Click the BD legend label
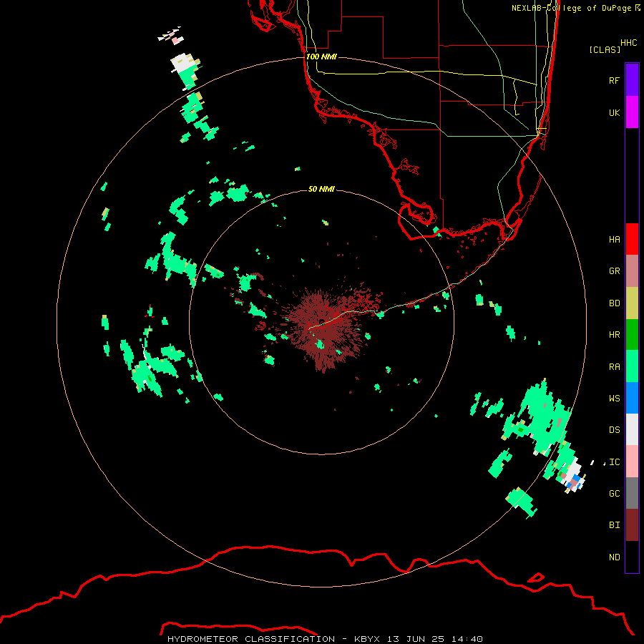644x644 pixels. 614,303
